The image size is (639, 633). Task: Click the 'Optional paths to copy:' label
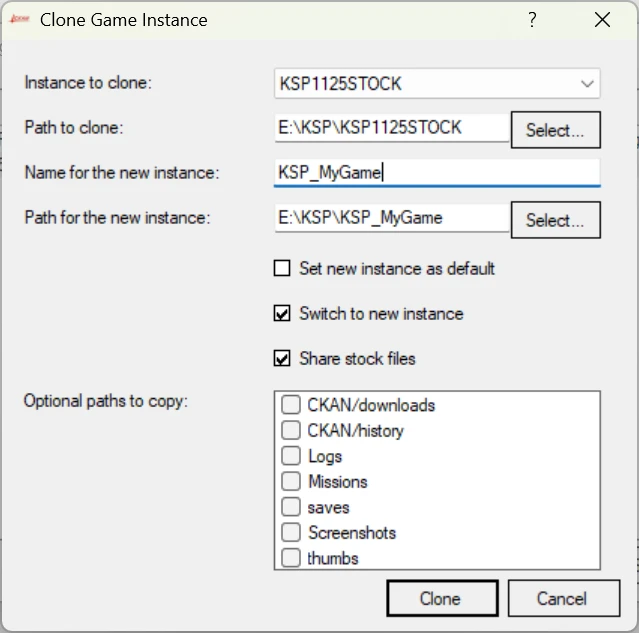[106, 401]
